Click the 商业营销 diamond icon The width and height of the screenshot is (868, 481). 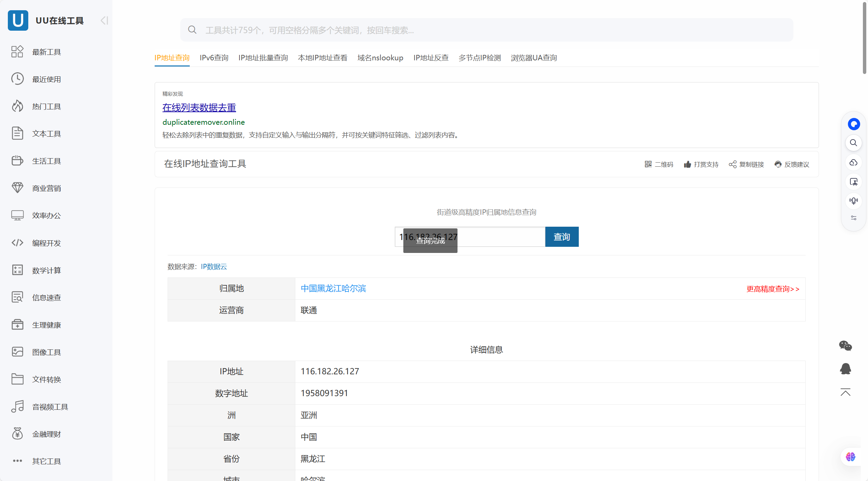point(17,188)
